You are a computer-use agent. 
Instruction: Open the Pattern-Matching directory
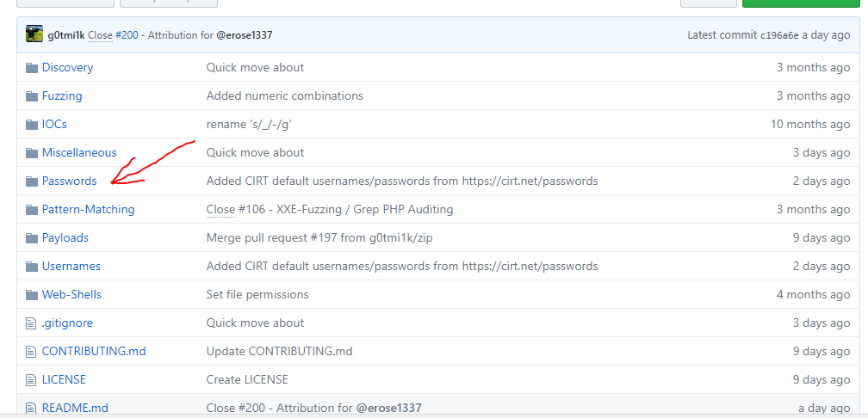[88, 210]
